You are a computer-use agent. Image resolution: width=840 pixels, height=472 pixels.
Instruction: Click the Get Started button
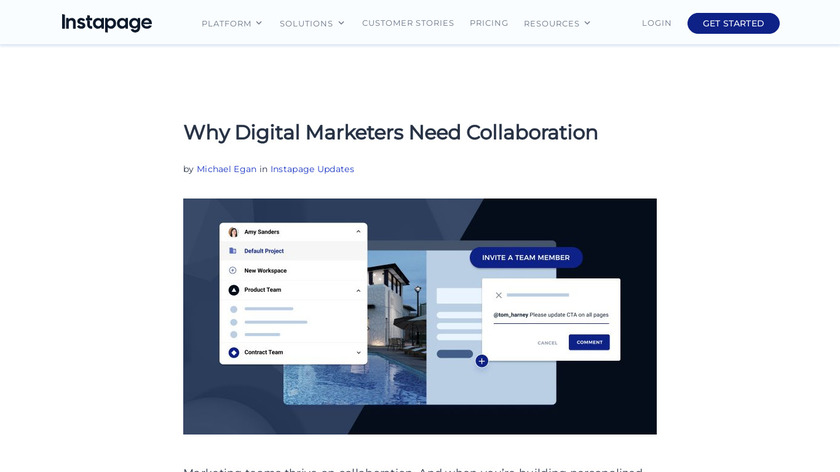click(x=733, y=23)
